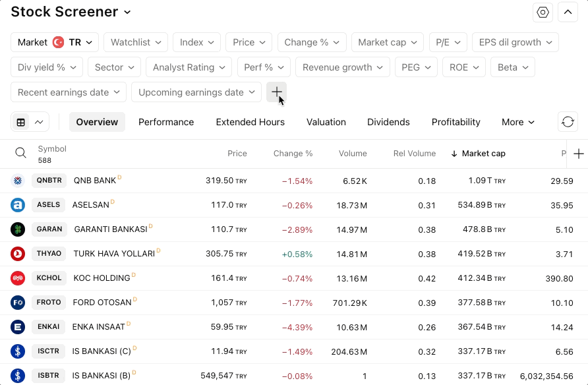Image resolution: width=588 pixels, height=385 pixels.
Task: Click the IS BANKASI (B) logo icon
Action: 18,376
